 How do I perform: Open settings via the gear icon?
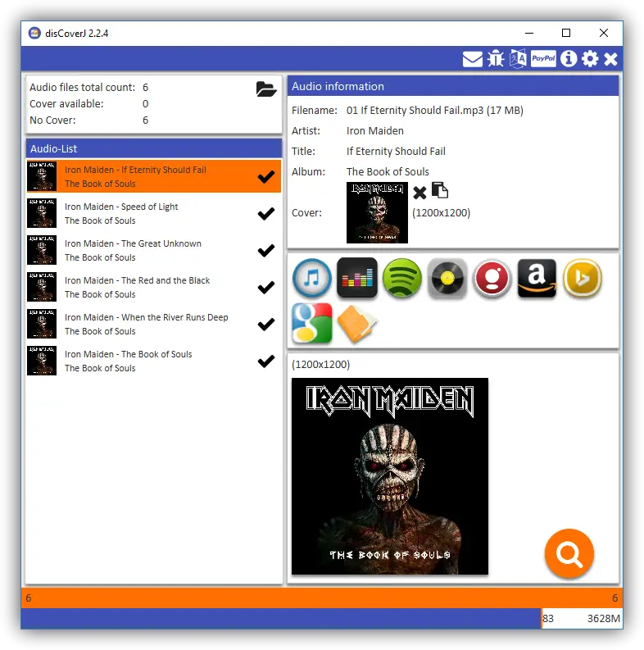click(x=590, y=59)
